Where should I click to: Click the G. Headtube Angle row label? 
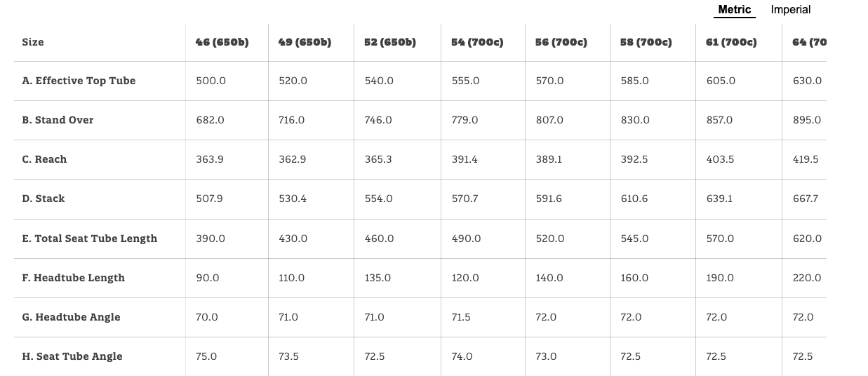[x=72, y=317]
